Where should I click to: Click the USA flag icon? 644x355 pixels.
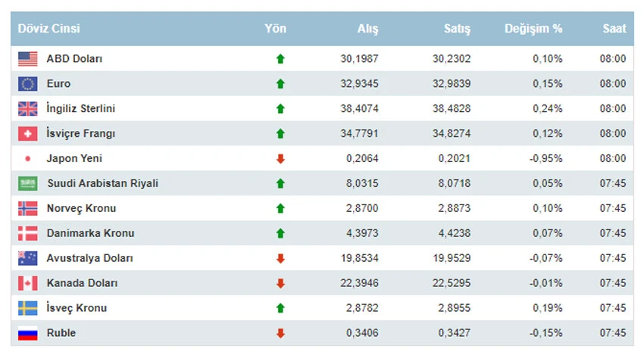[x=28, y=59]
